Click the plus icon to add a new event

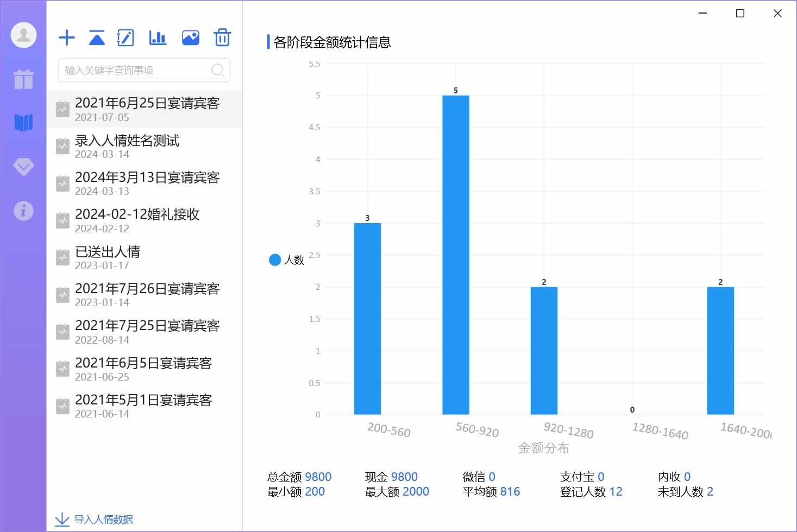66,37
